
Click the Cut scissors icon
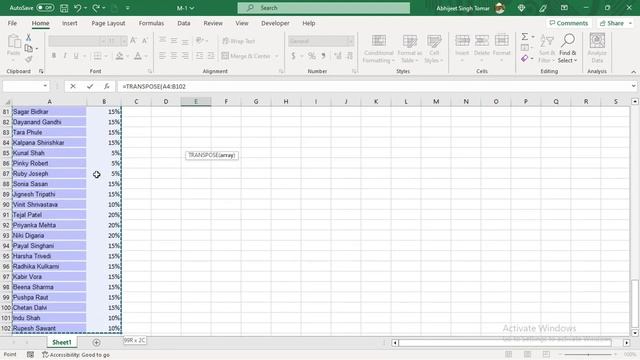pyautogui.click(x=29, y=38)
